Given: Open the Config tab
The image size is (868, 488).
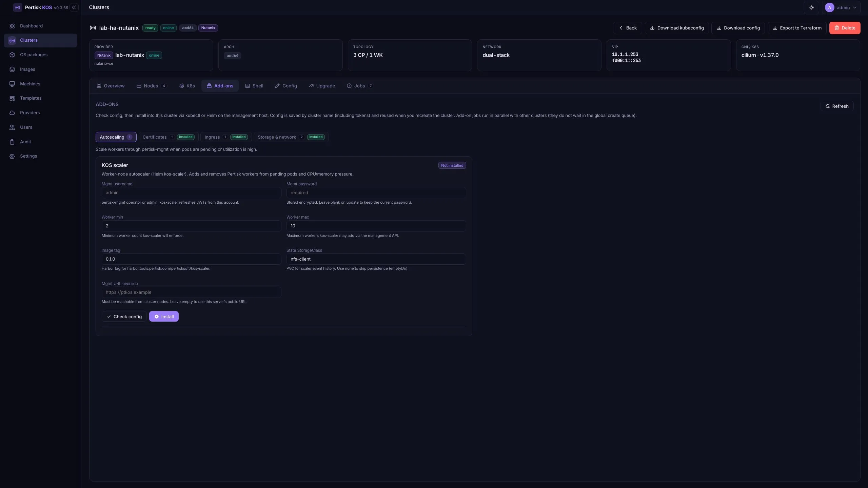Looking at the screenshot, I should coord(286,86).
